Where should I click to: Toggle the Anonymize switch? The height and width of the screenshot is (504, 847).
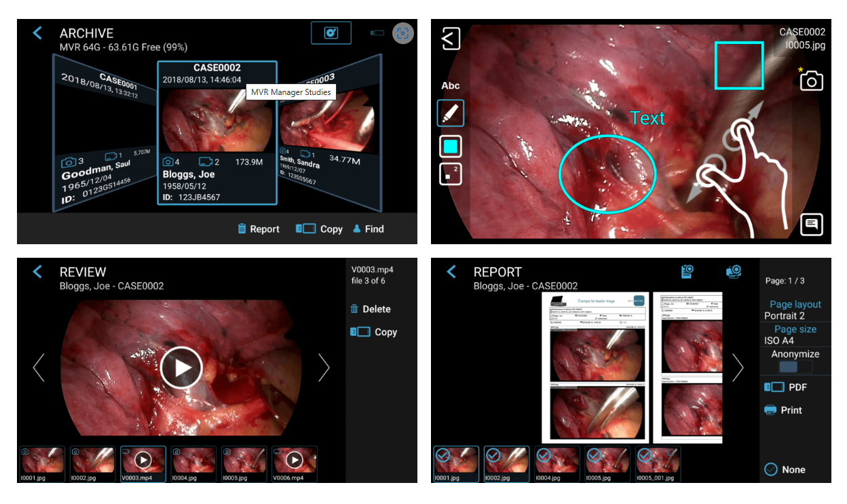795,367
